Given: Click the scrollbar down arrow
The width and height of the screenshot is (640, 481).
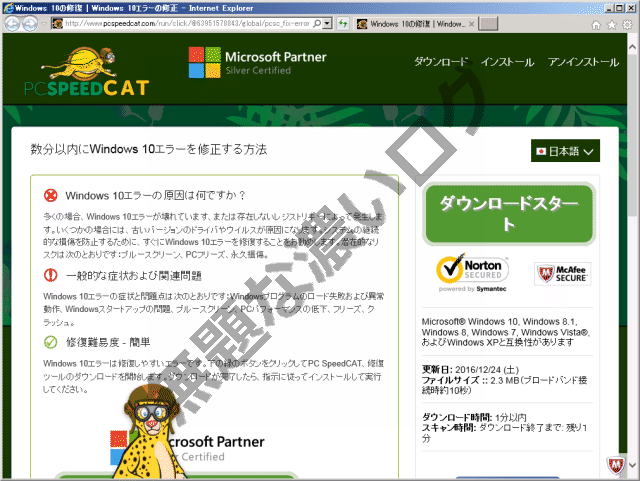Looking at the screenshot, I should 632,465.
